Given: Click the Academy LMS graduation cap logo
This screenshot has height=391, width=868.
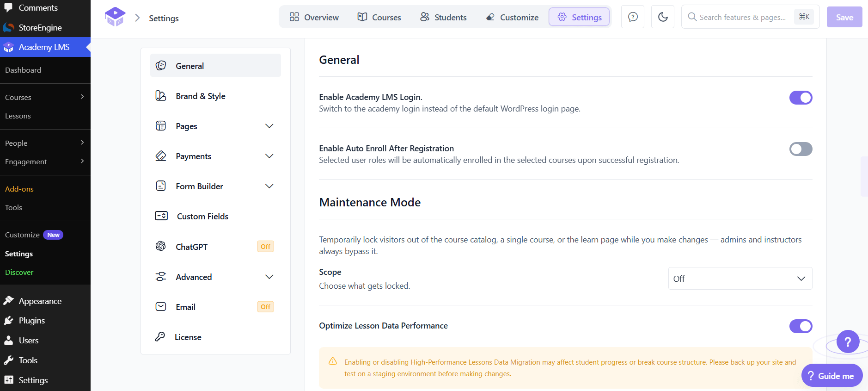Looking at the screenshot, I should (x=115, y=17).
